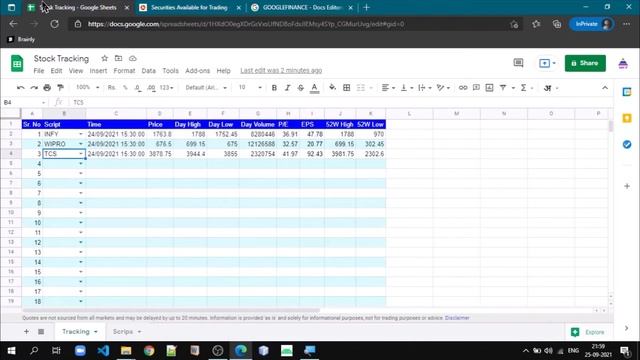Open the Edit menu
Viewport: 640px width, 360px height.
tap(56, 71)
